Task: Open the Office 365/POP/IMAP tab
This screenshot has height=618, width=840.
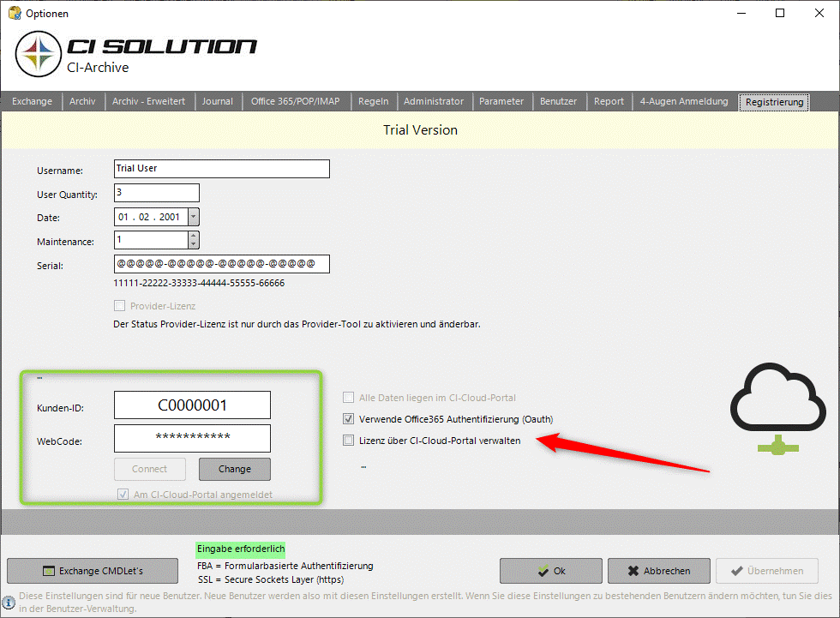Action: [295, 101]
